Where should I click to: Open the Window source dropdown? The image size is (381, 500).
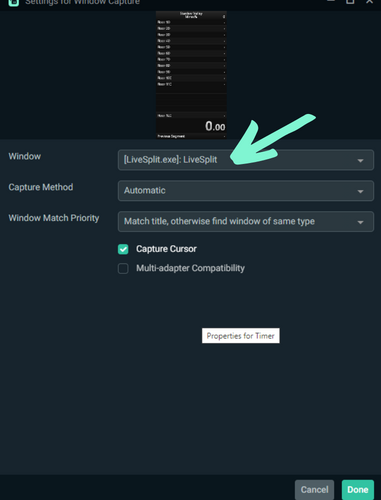(x=246, y=160)
